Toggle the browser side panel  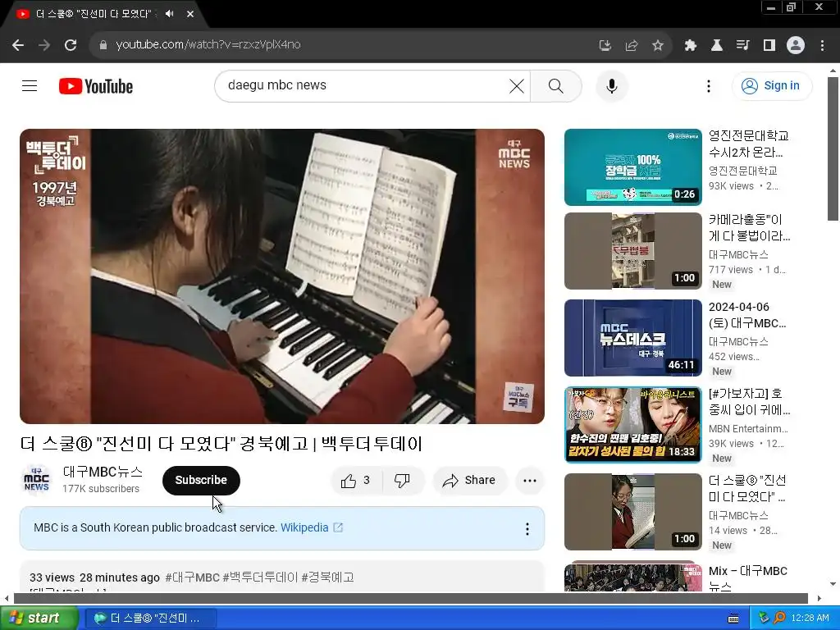pyautogui.click(x=769, y=45)
